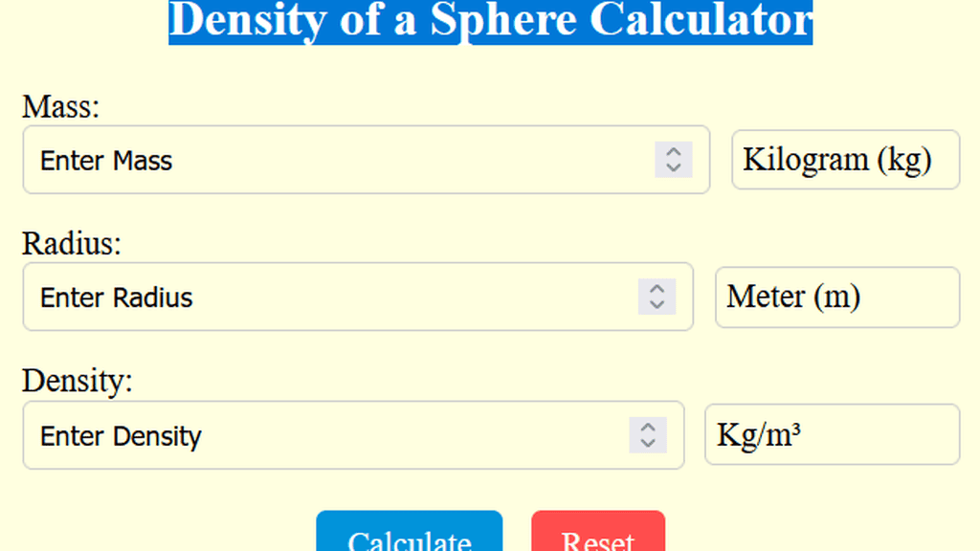Open the Meter (m) unit selector
This screenshot has width=980, height=551.
[x=836, y=298]
